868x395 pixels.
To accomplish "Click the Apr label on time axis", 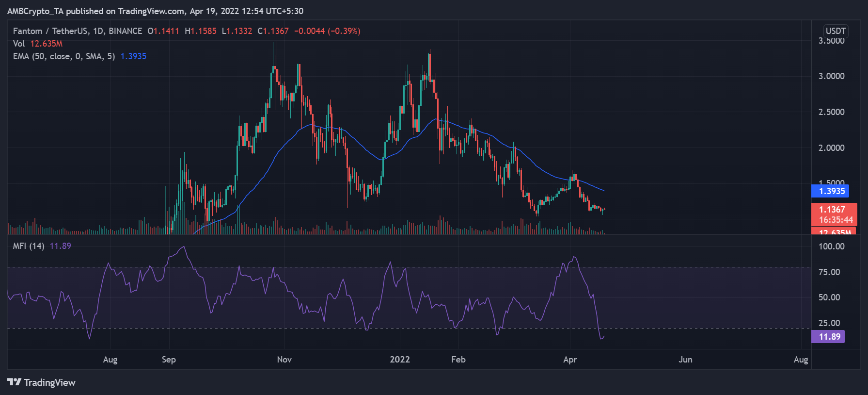I will (x=570, y=360).
